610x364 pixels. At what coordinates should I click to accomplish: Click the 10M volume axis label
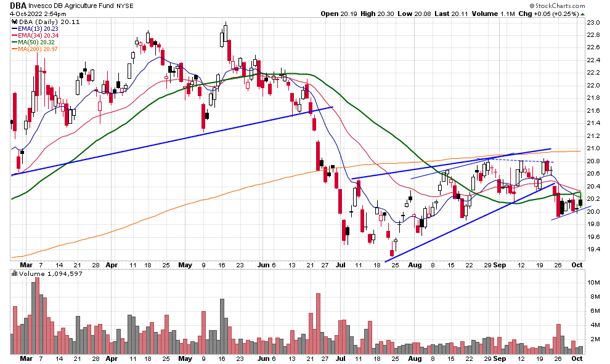point(594,283)
